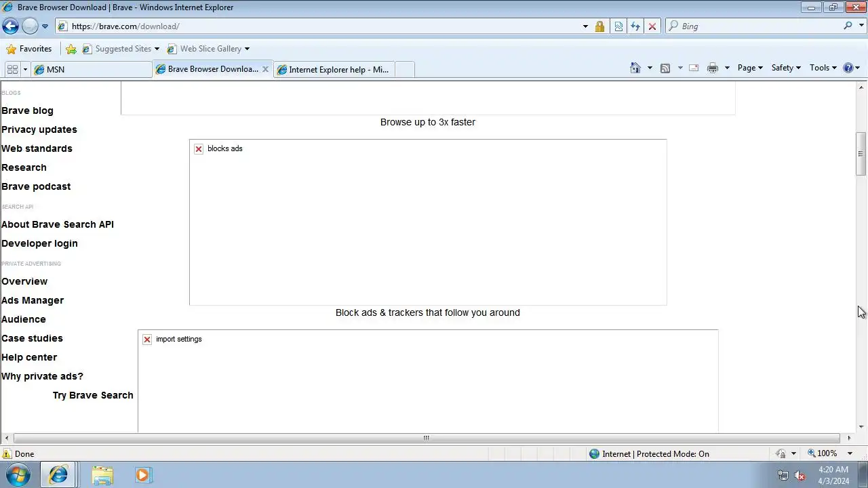Click the horizontal scrollbar thumb
The width and height of the screenshot is (868, 488).
click(x=427, y=438)
